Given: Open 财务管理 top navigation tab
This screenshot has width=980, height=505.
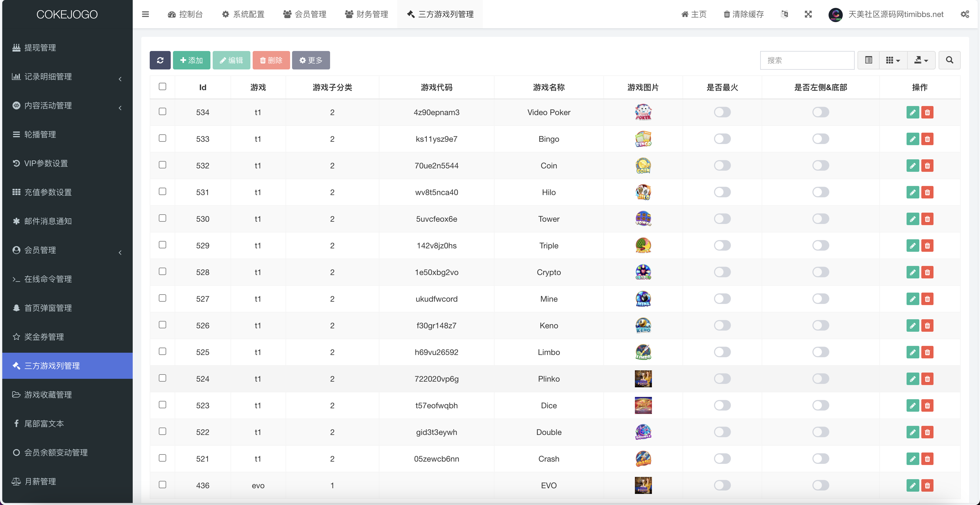Looking at the screenshot, I should [366, 14].
